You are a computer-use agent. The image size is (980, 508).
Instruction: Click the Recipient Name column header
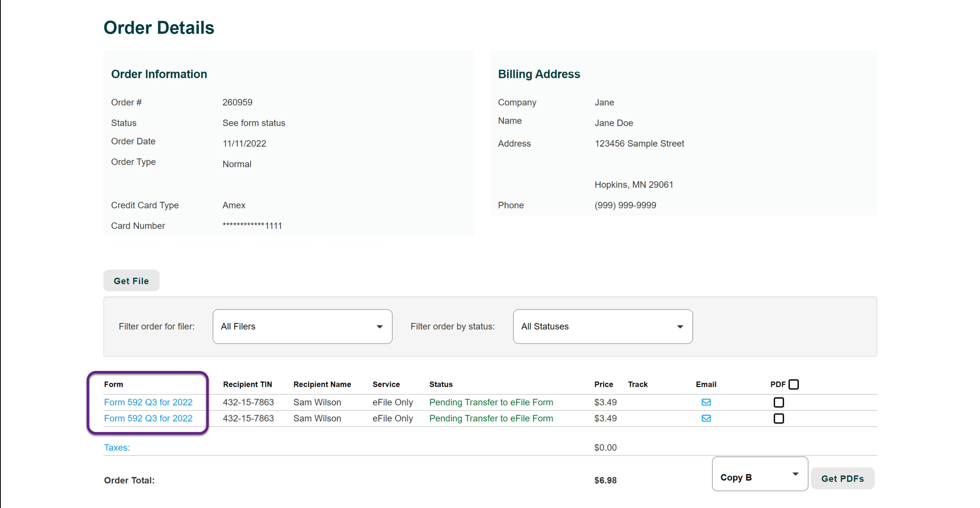click(x=322, y=384)
